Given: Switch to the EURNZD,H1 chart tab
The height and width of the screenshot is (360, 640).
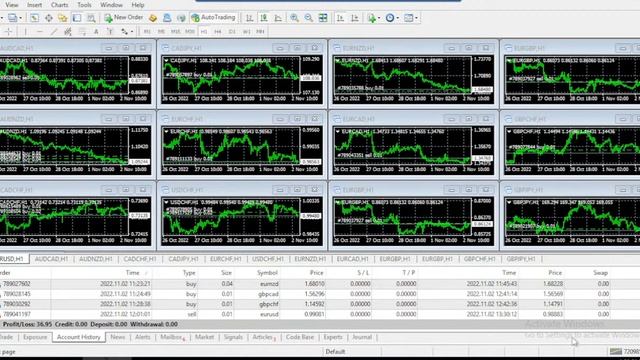Looking at the screenshot, I should 310,259.
